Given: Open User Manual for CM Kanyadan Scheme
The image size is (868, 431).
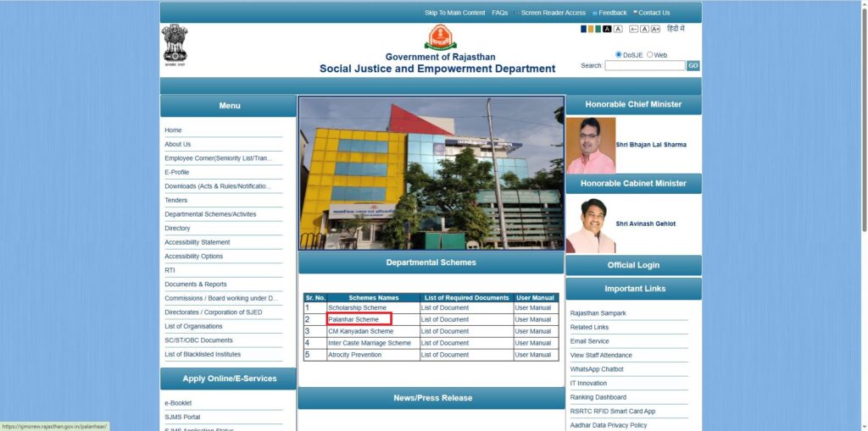Looking at the screenshot, I should [532, 331].
